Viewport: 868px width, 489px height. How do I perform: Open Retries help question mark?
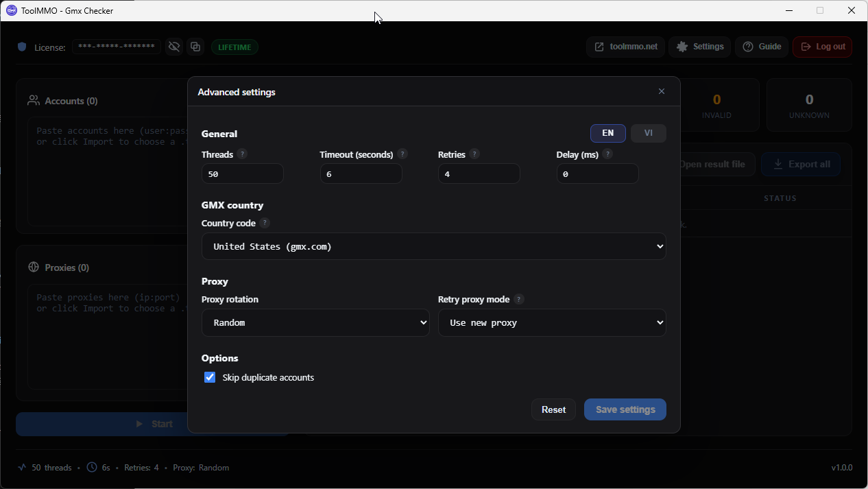point(474,154)
